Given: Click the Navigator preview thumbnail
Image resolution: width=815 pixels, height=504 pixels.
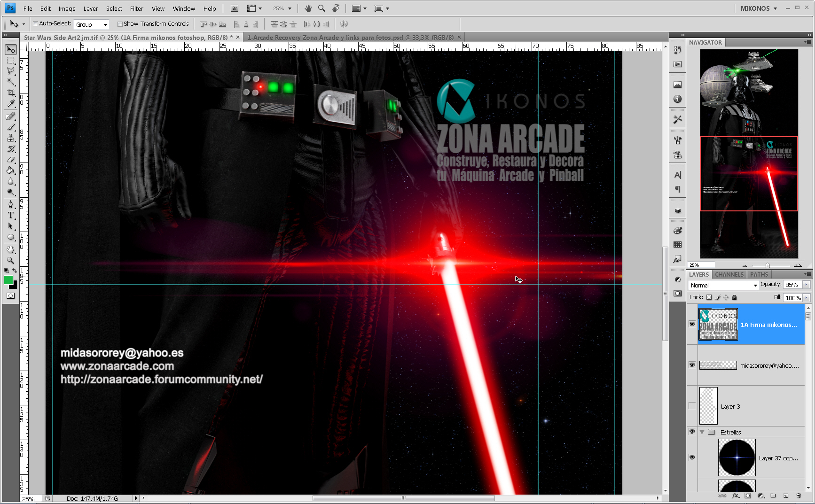Looking at the screenshot, I should point(749,154).
